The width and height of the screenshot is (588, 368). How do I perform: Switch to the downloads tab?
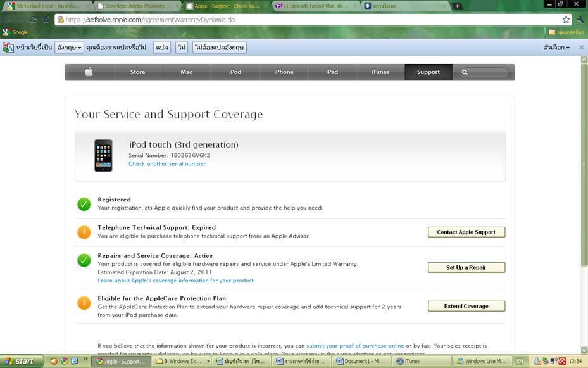coord(405,6)
